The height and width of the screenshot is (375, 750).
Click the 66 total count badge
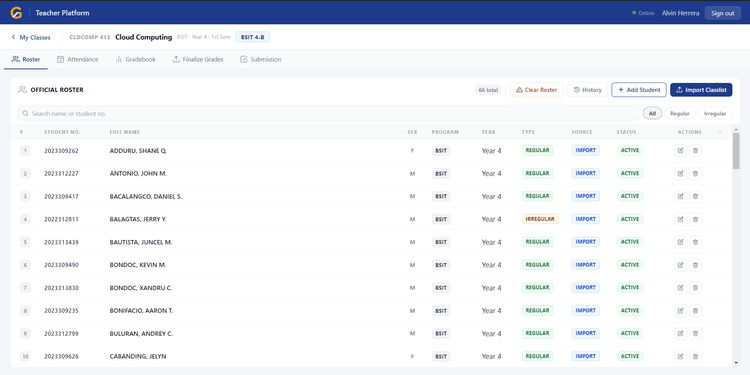(488, 90)
